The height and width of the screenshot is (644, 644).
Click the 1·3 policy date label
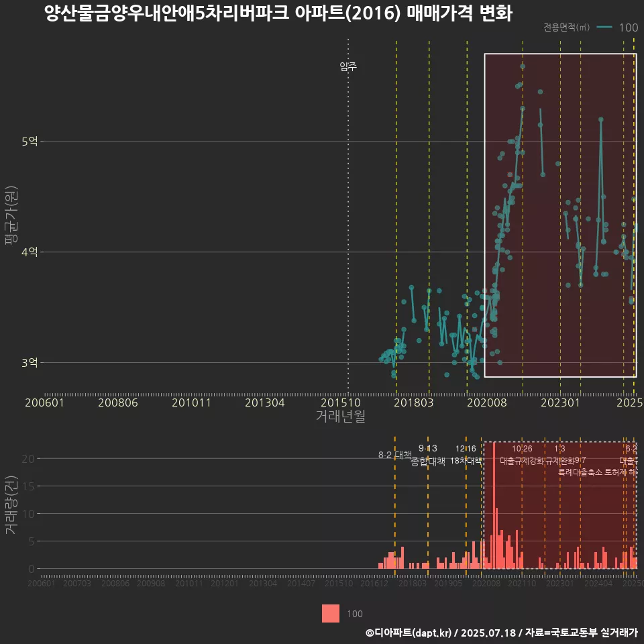coord(559,449)
